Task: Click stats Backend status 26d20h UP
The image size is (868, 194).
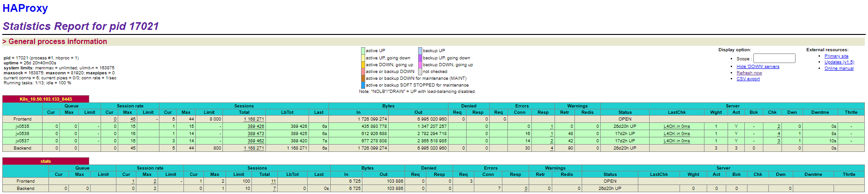Action: pyautogui.click(x=610, y=189)
